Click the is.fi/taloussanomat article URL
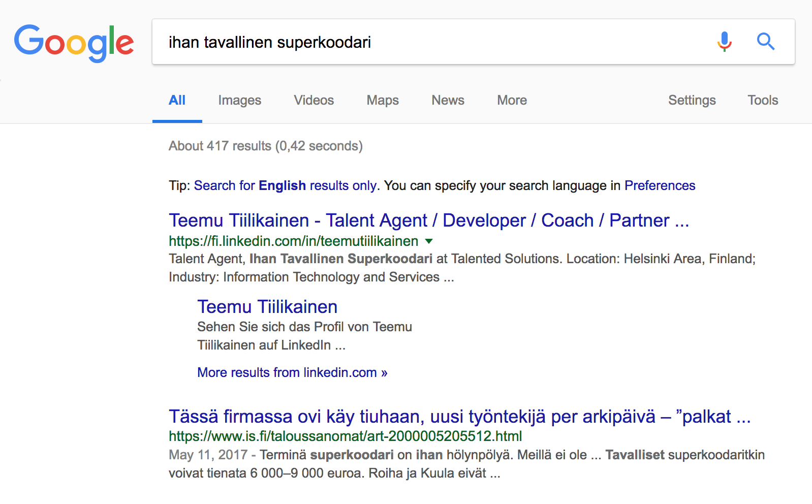 346,436
